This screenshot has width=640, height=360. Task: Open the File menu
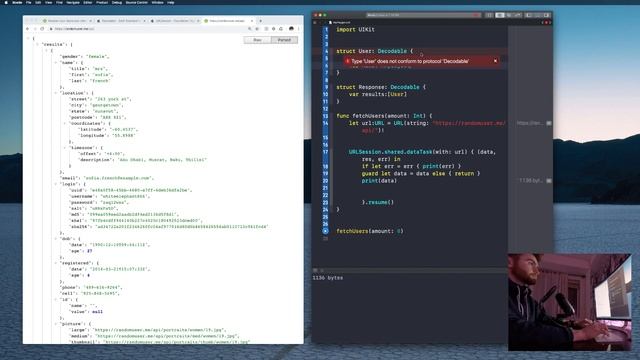tap(29, 2)
